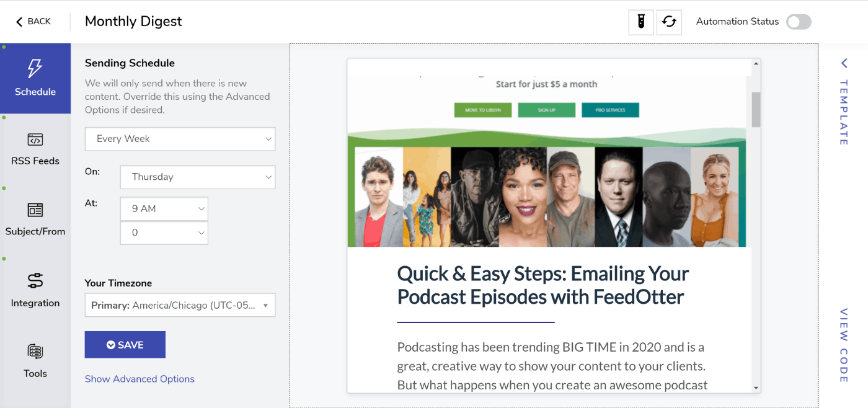Viewport: 868px width, 408px height.
Task: Toggle the Automation Status switch
Action: 799,22
